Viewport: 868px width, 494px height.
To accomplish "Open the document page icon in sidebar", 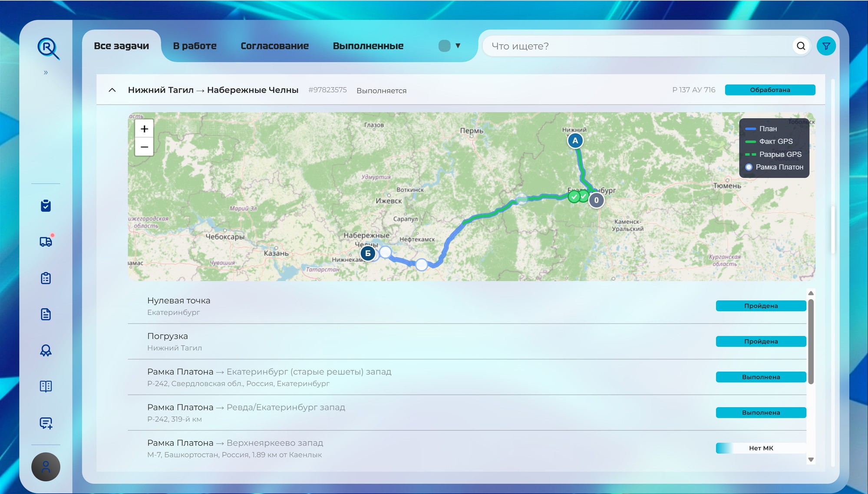I will click(x=46, y=314).
